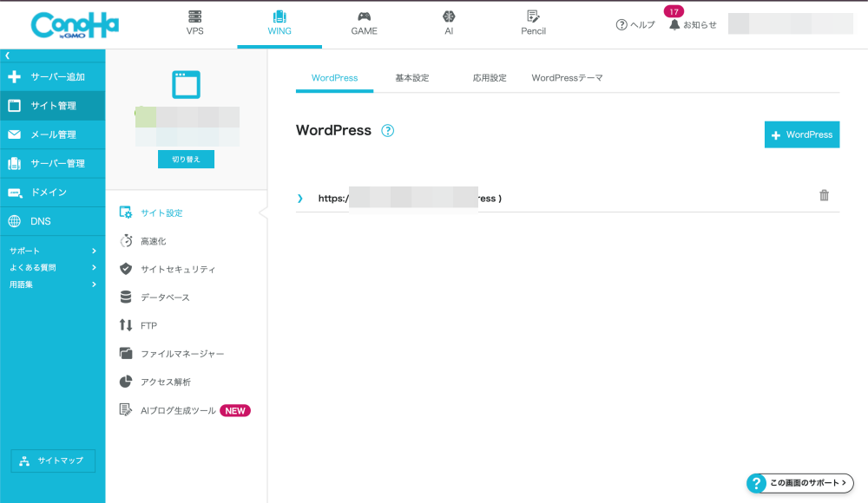Open the WordPressテーマ tab

(x=567, y=78)
